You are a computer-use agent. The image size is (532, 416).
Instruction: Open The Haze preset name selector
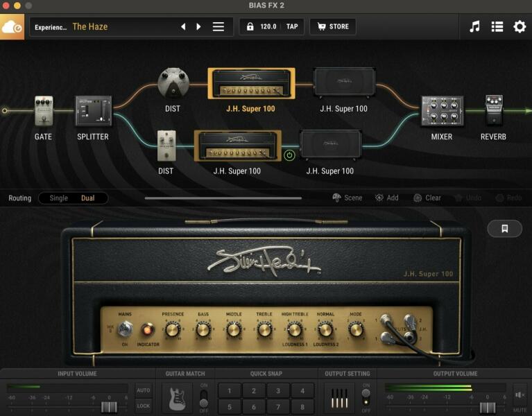point(90,27)
